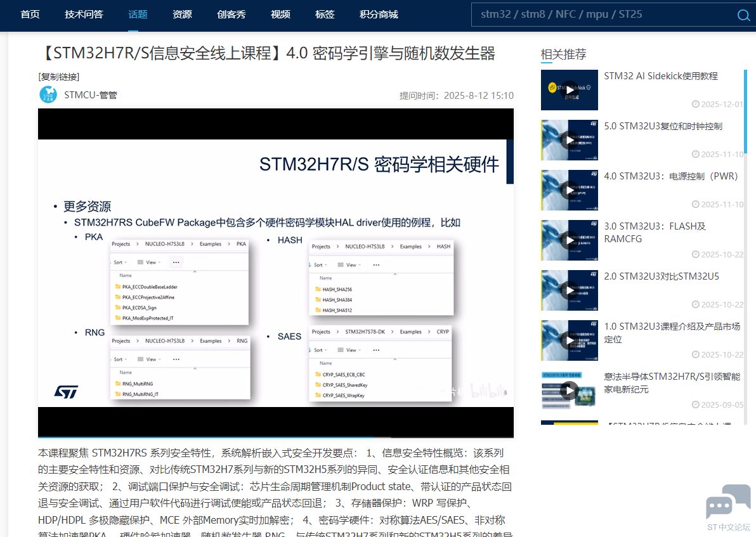The width and height of the screenshot is (756, 537).
Task: Click the search magnifier icon
Action: click(743, 15)
